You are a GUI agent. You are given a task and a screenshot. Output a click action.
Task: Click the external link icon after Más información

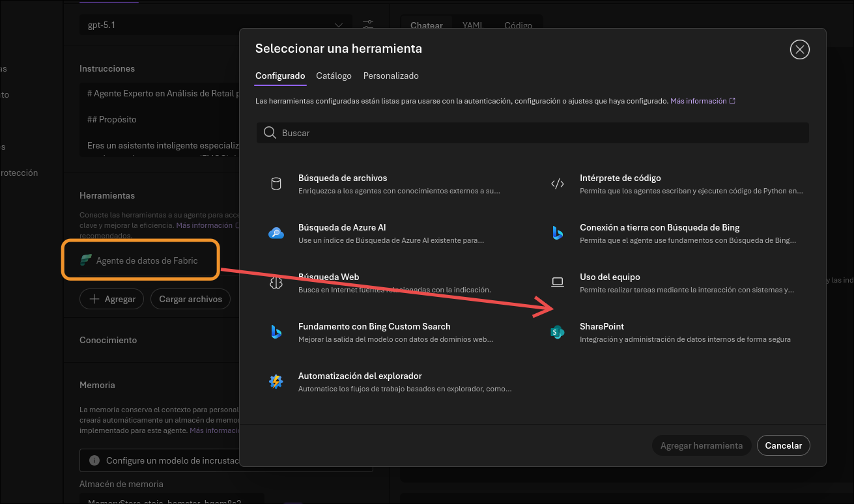coord(733,101)
